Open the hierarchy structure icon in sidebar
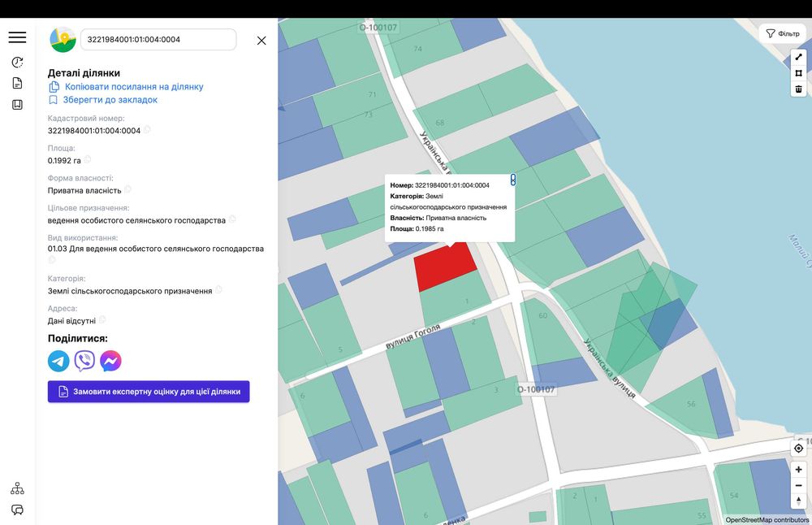 [x=17, y=488]
